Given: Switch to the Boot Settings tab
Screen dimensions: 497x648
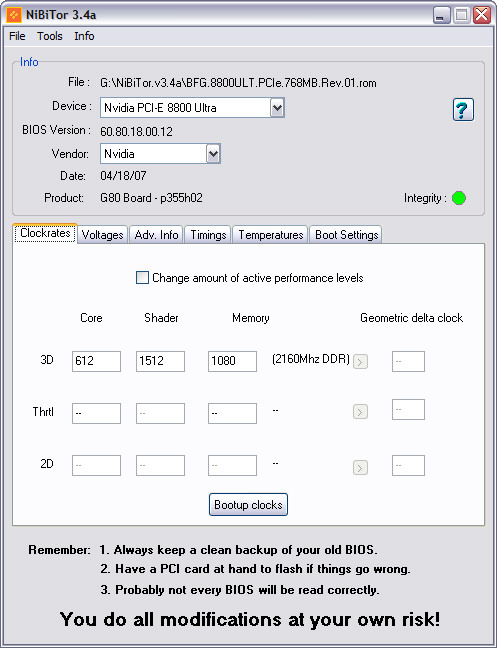Looking at the screenshot, I should (x=346, y=235).
